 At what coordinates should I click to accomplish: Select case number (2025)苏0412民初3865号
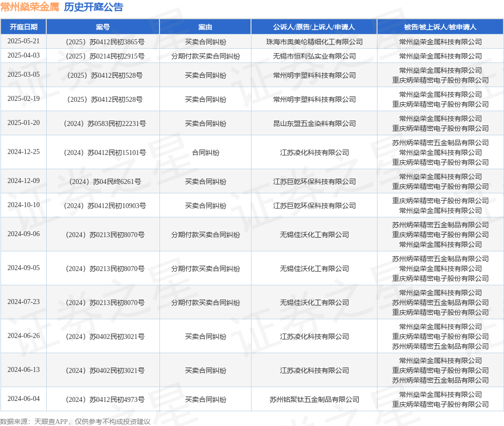103,42
